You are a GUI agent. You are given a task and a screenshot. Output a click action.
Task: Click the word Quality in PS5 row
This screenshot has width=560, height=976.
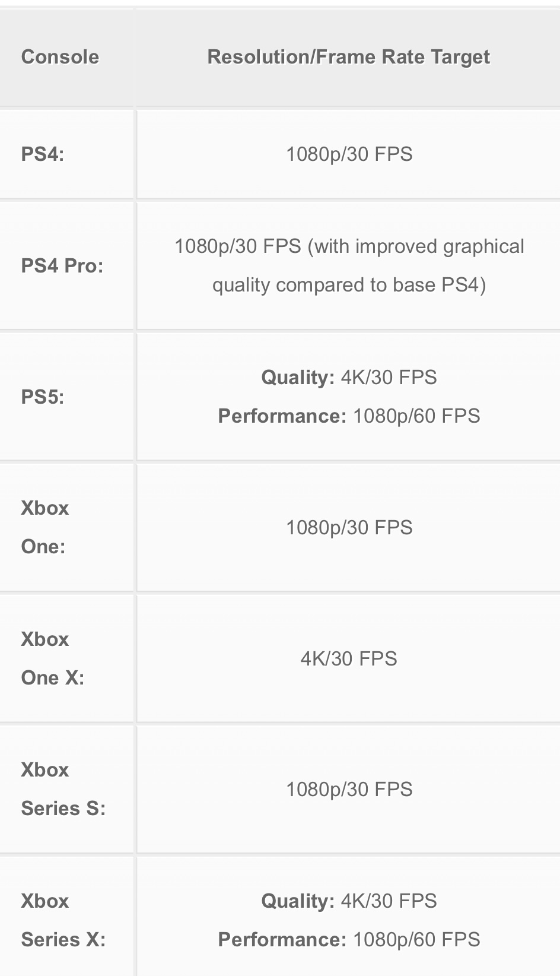[x=298, y=378]
